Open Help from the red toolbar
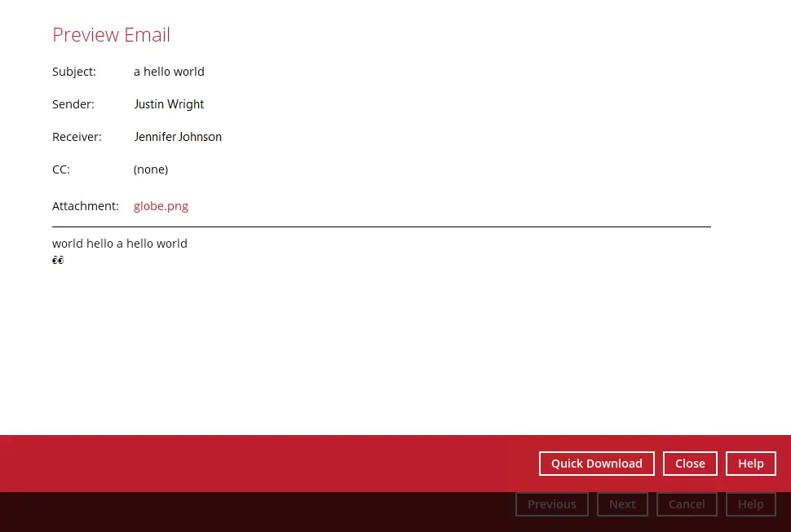This screenshot has width=791, height=532. [x=750, y=463]
